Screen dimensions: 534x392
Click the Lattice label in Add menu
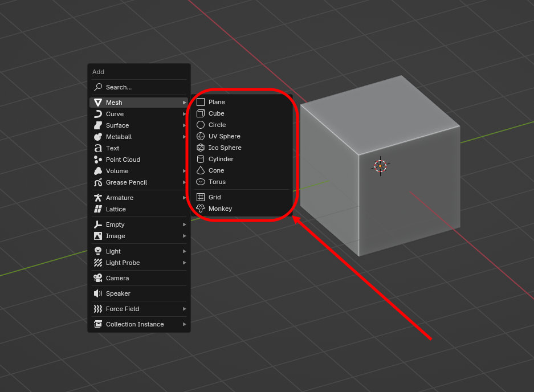point(116,209)
